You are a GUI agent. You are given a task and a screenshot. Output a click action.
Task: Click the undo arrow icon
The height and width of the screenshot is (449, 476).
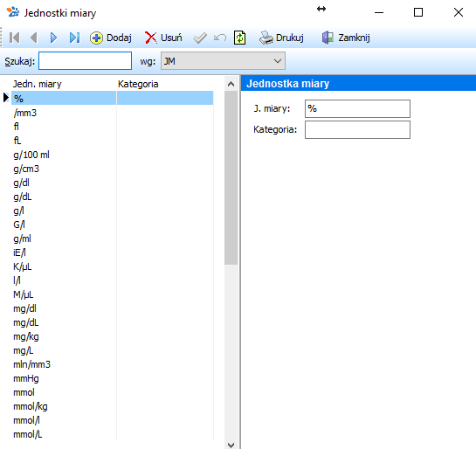tap(220, 38)
